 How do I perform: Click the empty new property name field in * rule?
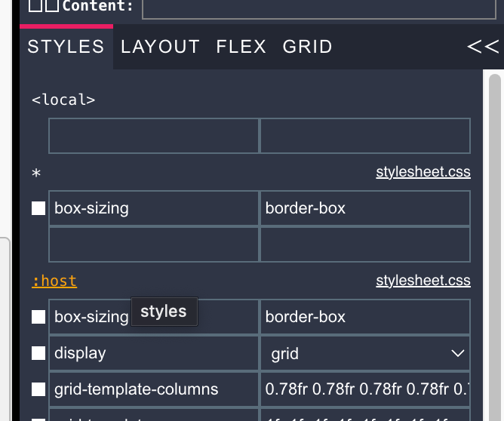[154, 244]
